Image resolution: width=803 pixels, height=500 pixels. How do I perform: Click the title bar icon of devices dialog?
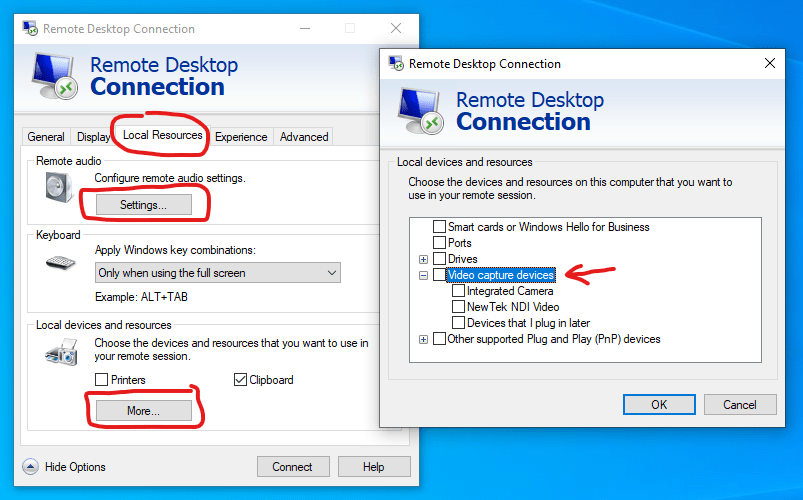point(396,64)
